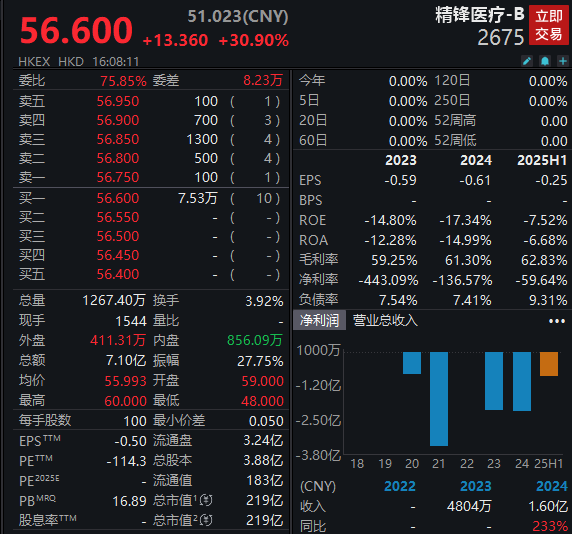Click the blue 2024 net profit bar
The width and height of the screenshot is (572, 534).
click(x=522, y=382)
